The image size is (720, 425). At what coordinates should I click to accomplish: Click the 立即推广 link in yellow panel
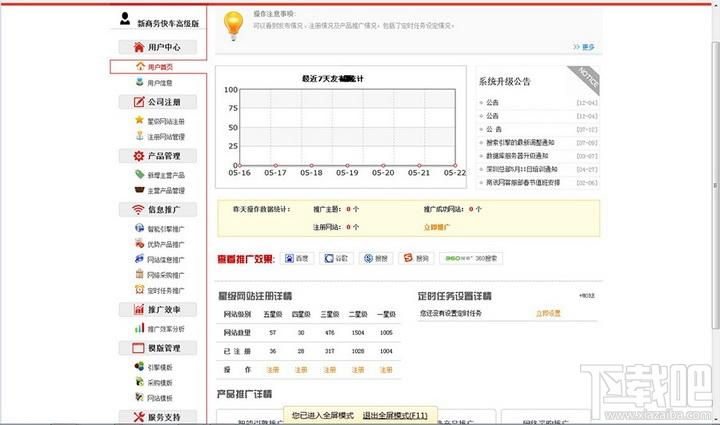(437, 227)
